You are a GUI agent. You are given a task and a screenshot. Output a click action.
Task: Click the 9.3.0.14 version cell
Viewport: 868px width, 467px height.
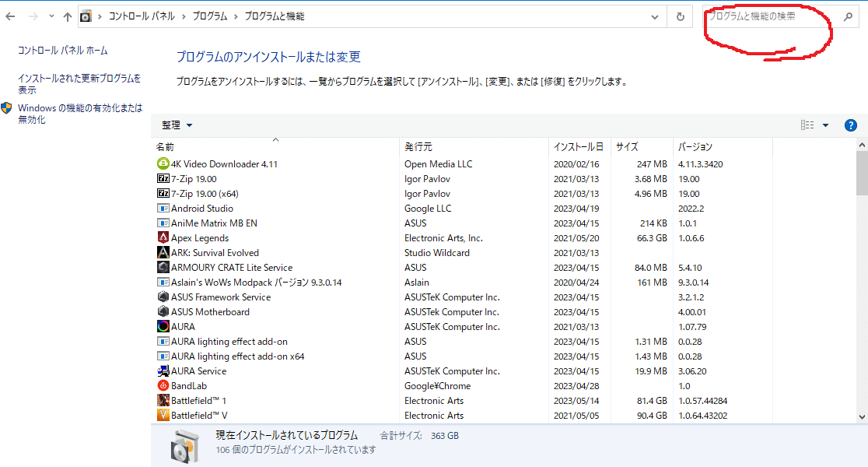(694, 282)
